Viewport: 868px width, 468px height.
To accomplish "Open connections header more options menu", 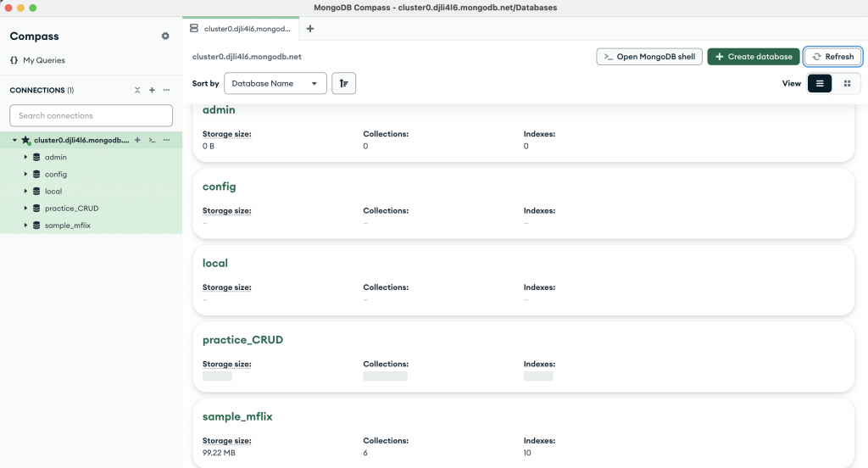I will (x=167, y=90).
